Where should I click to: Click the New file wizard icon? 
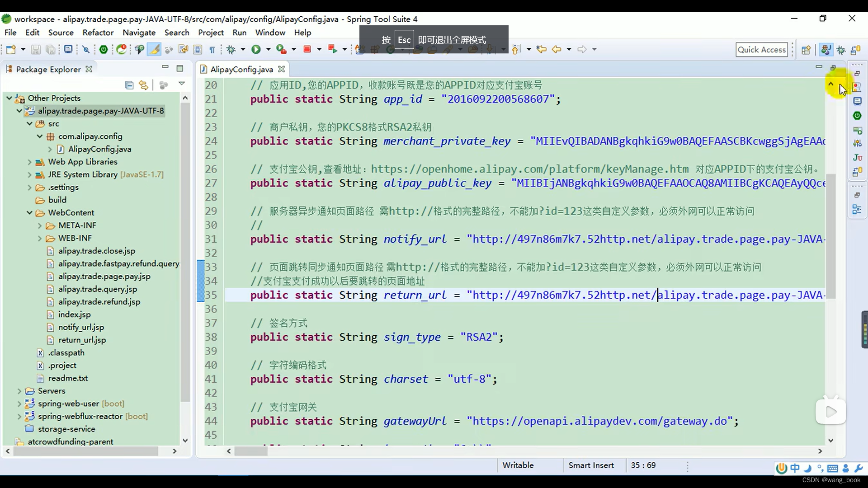(11, 49)
